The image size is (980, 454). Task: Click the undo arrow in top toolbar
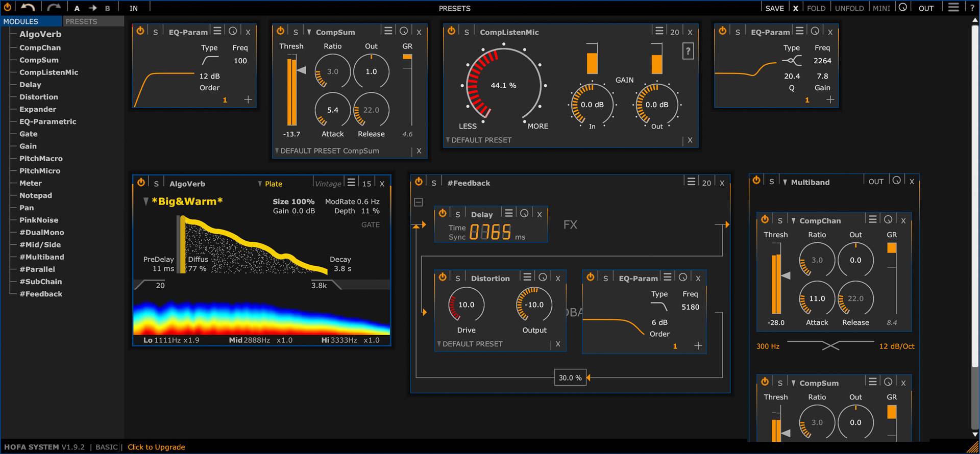(28, 8)
